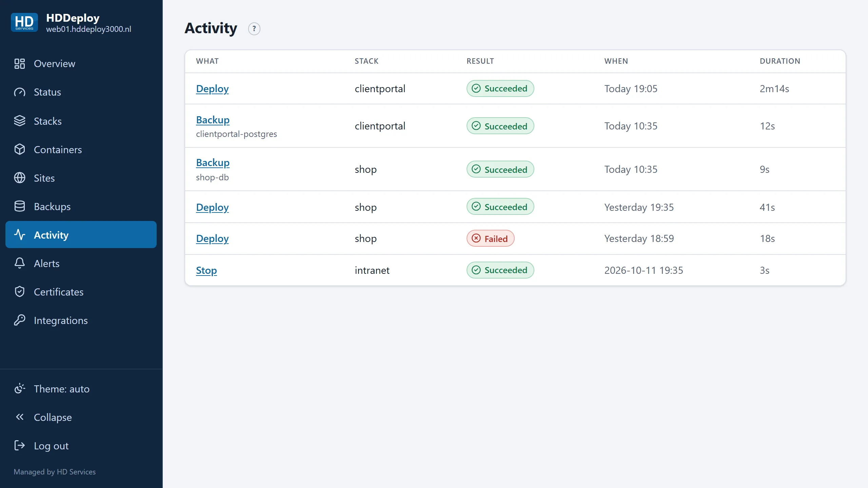Open the Activity help question mark icon

click(254, 29)
